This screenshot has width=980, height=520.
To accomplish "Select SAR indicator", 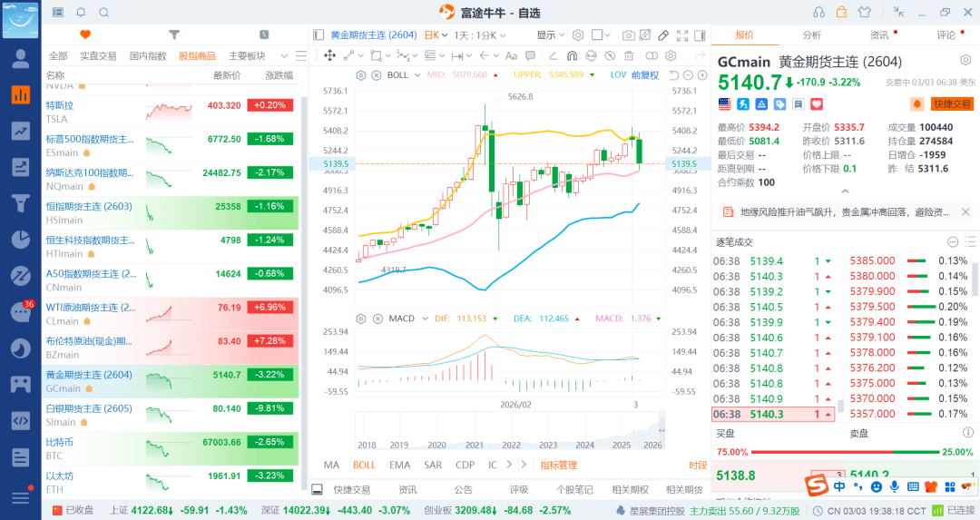I will point(433,465).
